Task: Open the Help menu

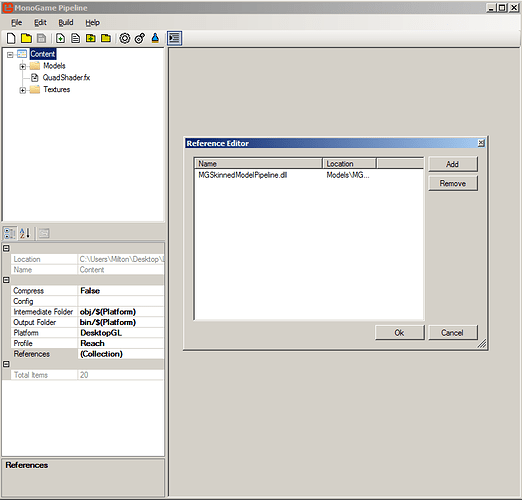Action: point(92,23)
